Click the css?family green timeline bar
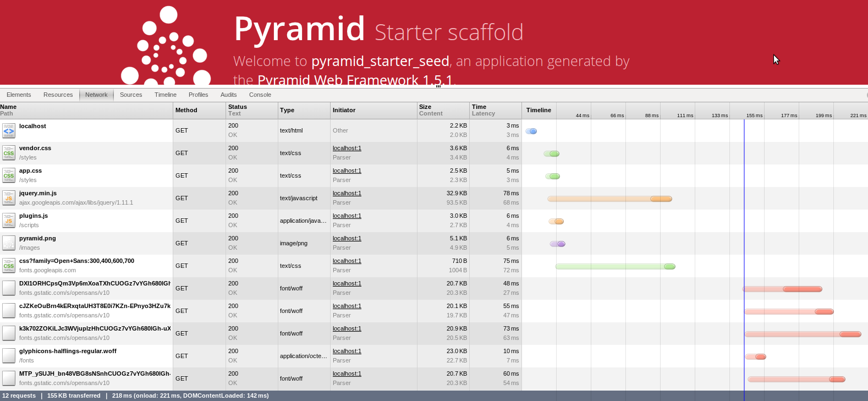 (616, 266)
